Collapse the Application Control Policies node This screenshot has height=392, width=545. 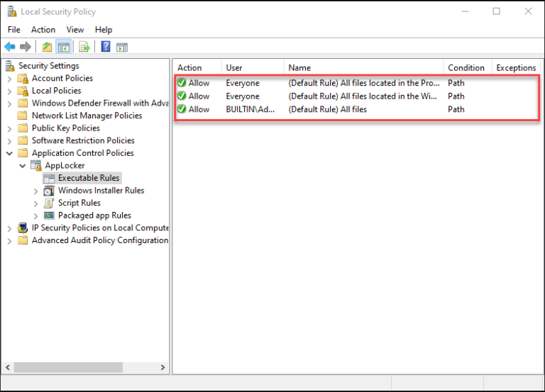click(10, 153)
